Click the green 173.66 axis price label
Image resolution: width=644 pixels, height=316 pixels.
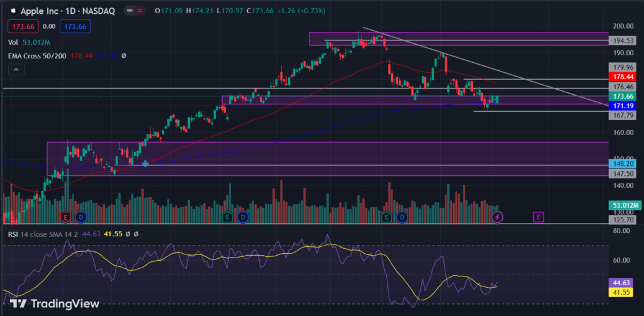623,96
